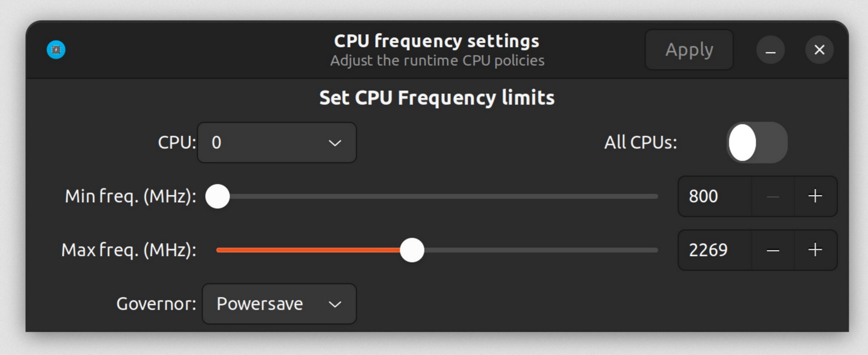Image resolution: width=868 pixels, height=355 pixels.
Task: Decrease Max freq. with the minus button
Action: tap(773, 250)
